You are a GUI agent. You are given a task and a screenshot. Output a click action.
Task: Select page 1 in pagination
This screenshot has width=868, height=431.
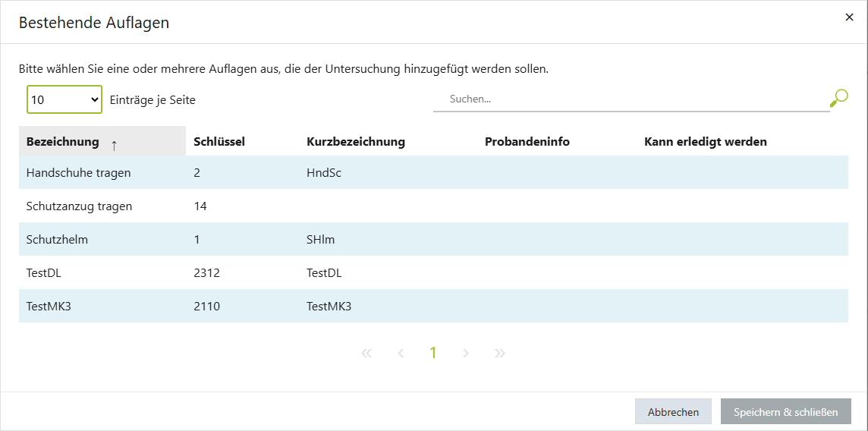(x=433, y=353)
